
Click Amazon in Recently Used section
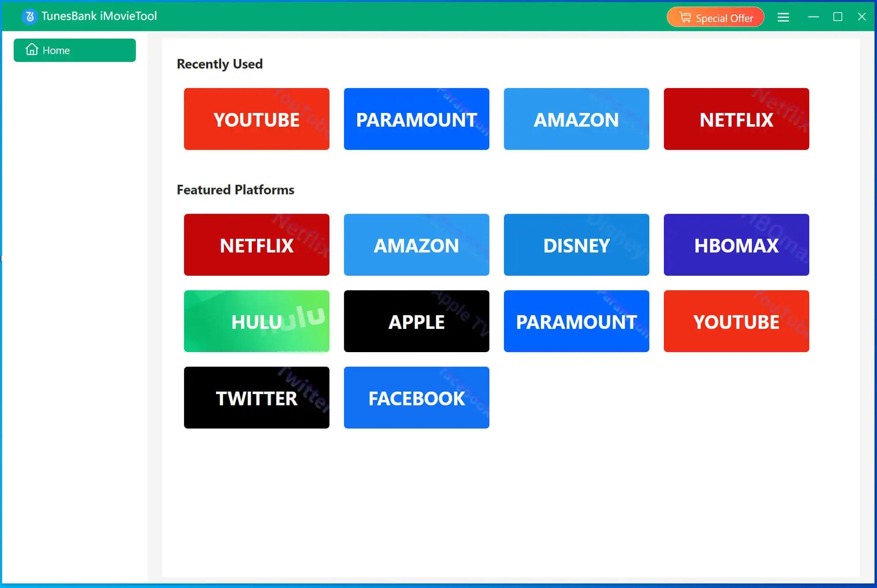(x=576, y=119)
